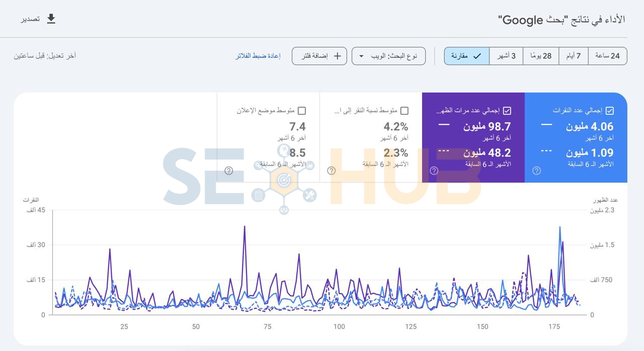Screen dimensions: 644x351
Task: Open search type Web dropdown
Action: 388,56
